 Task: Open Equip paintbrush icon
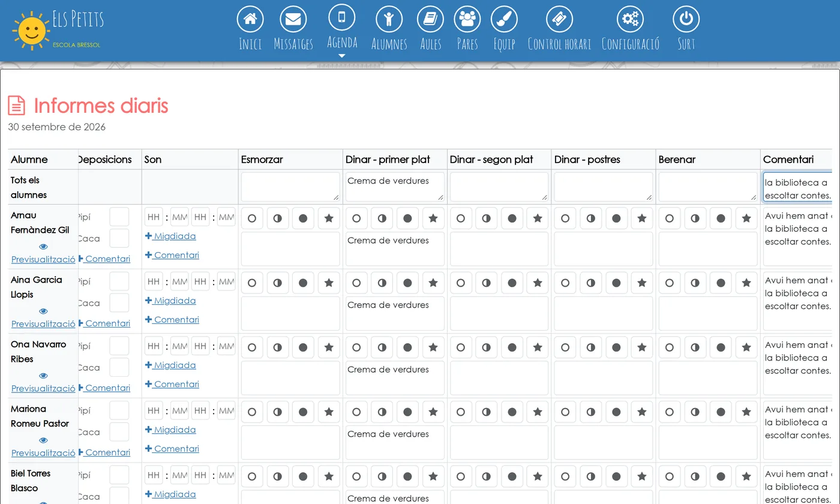(504, 19)
